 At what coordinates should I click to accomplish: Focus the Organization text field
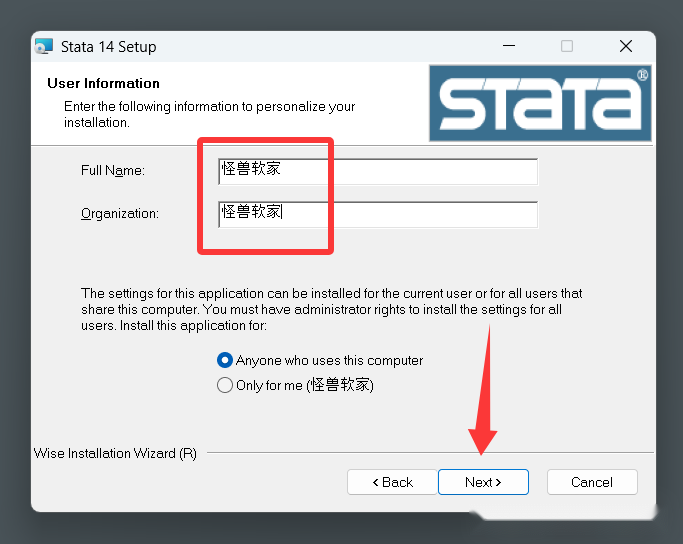[378, 214]
